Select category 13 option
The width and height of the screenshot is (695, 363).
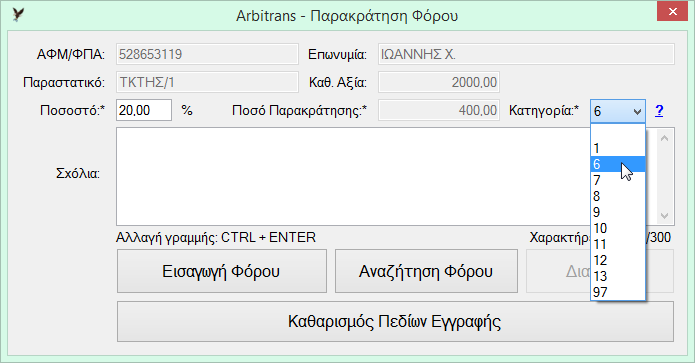click(618, 276)
